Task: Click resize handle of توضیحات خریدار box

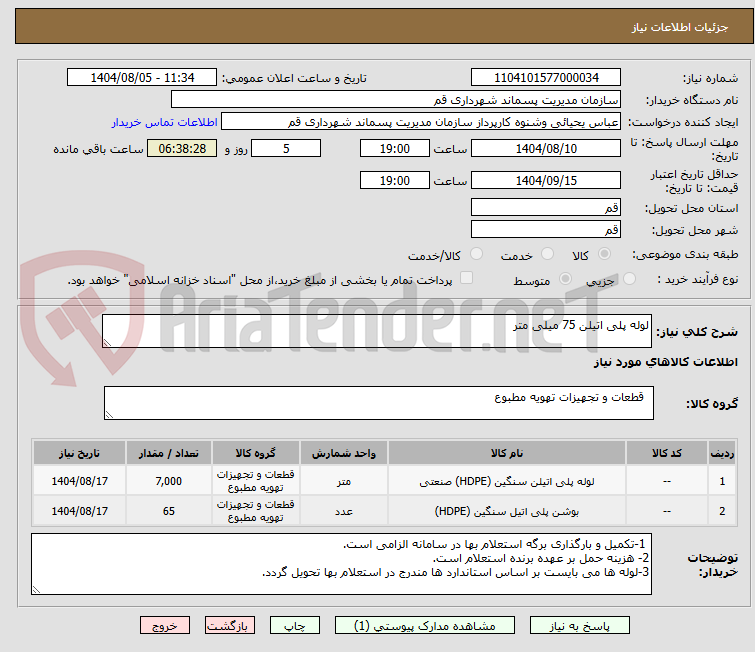Action: click(x=37, y=589)
